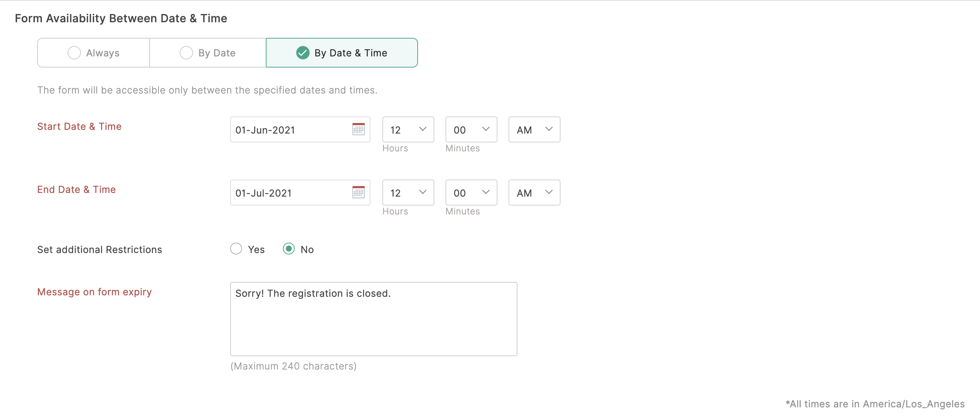Screen dimensions: 980x417
Task: Open the End time AM/PM dropdown
Action: tap(534, 193)
